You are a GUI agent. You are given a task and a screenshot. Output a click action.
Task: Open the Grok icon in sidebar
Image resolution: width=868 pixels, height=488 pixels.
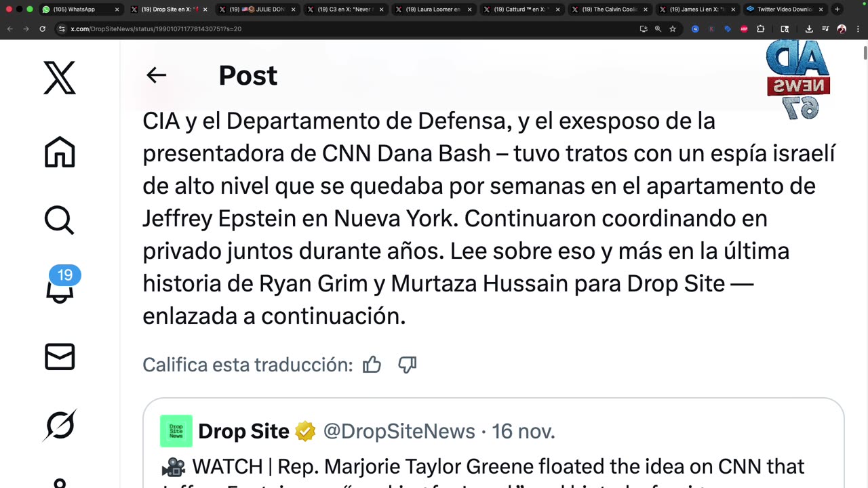point(60,425)
